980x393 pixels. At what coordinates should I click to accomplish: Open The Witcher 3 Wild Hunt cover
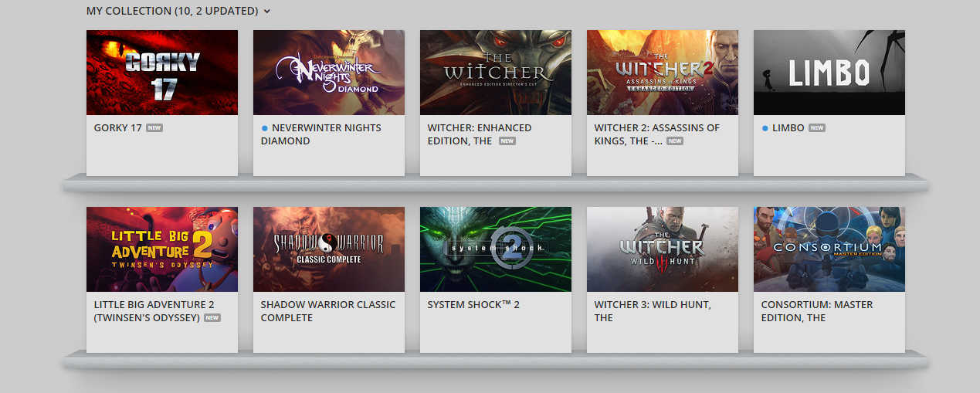click(x=663, y=249)
